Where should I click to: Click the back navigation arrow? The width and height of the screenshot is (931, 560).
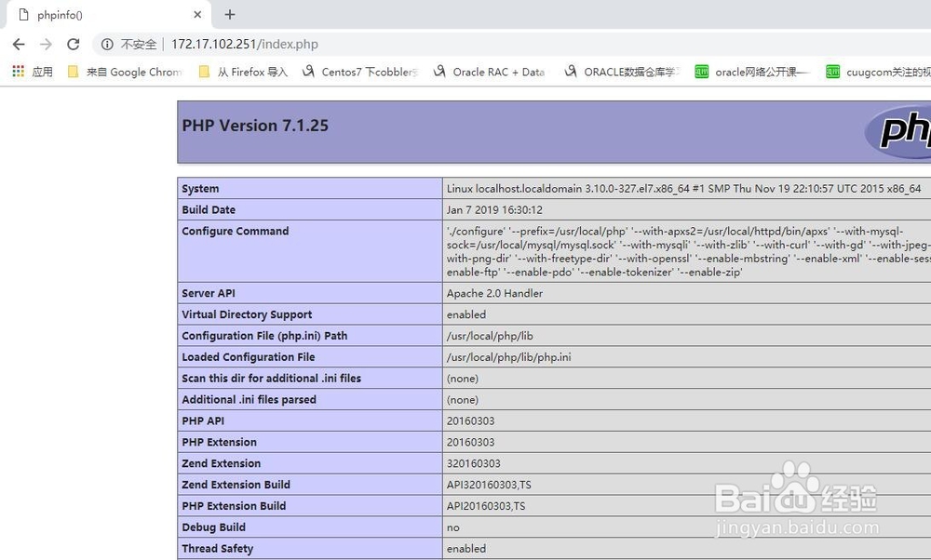[x=18, y=44]
